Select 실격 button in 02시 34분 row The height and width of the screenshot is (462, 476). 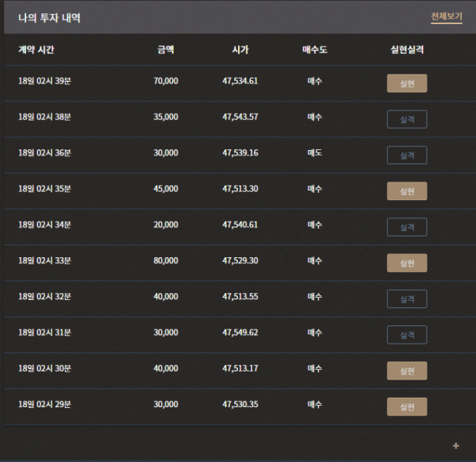click(407, 227)
